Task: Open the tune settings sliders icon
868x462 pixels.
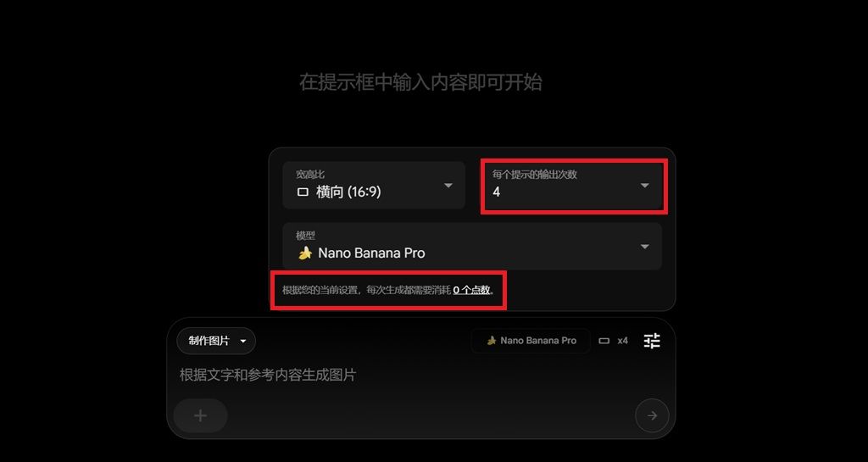Action: 652,341
